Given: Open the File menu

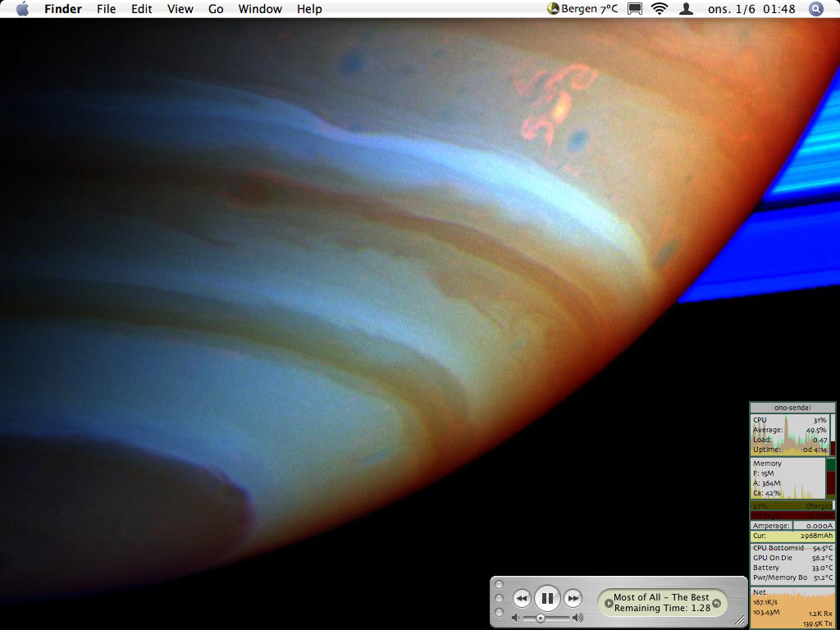Looking at the screenshot, I should tap(106, 9).
